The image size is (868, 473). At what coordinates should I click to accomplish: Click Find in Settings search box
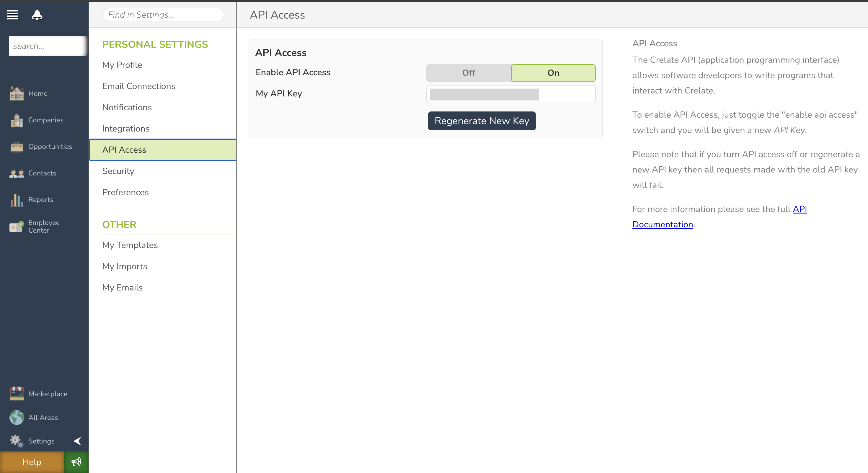point(163,14)
